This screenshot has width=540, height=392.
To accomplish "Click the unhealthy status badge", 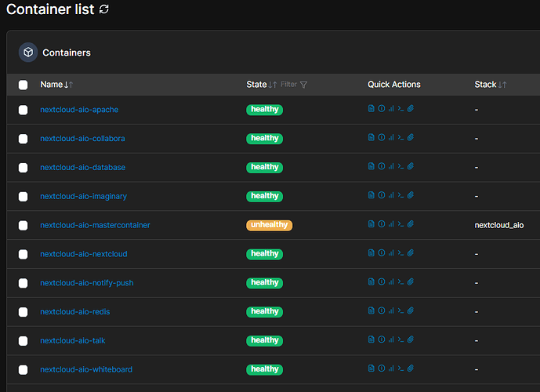I will [269, 225].
